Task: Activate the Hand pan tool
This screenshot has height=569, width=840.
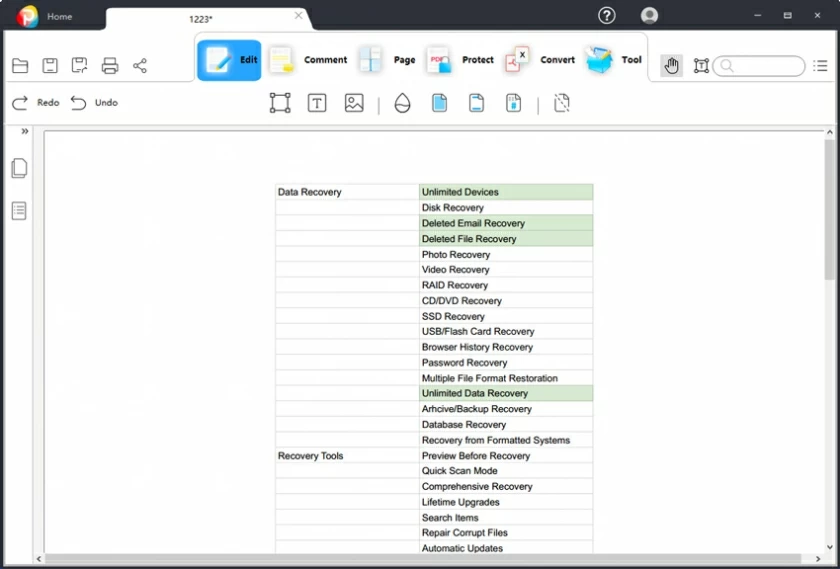Action: 671,66
